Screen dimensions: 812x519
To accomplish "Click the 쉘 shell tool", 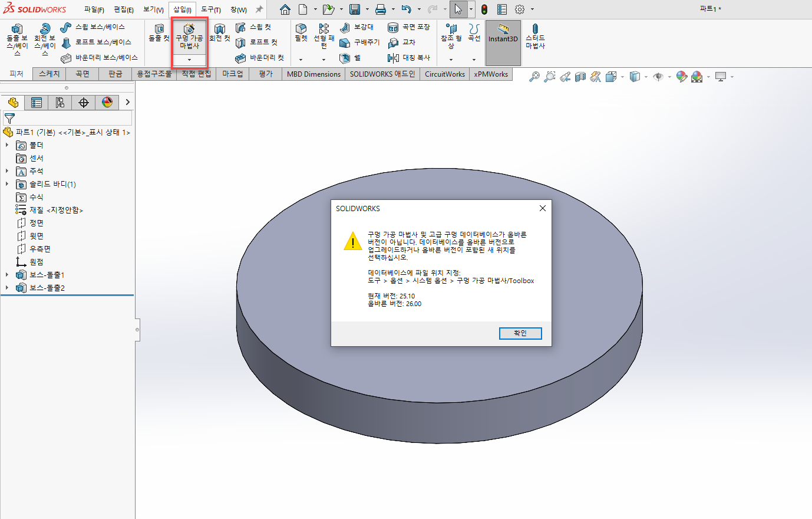I will tap(351, 58).
